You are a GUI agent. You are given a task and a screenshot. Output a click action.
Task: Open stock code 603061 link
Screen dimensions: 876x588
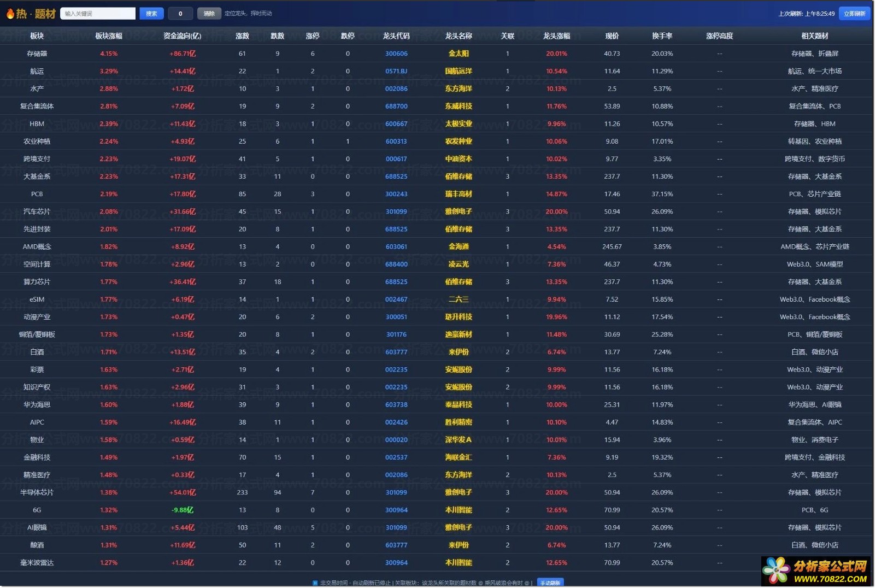(x=397, y=247)
